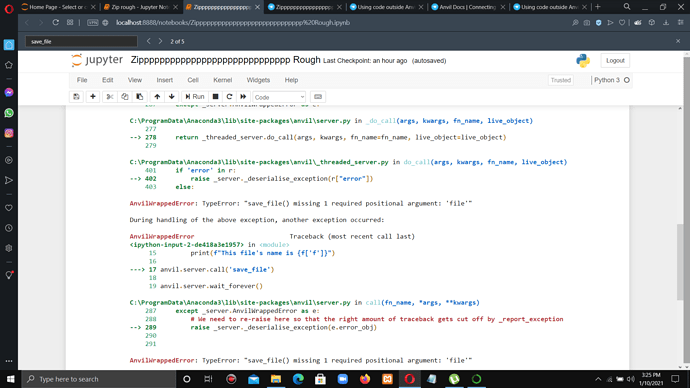
Task: Open the Opera main menu logo
Action: [9, 9]
